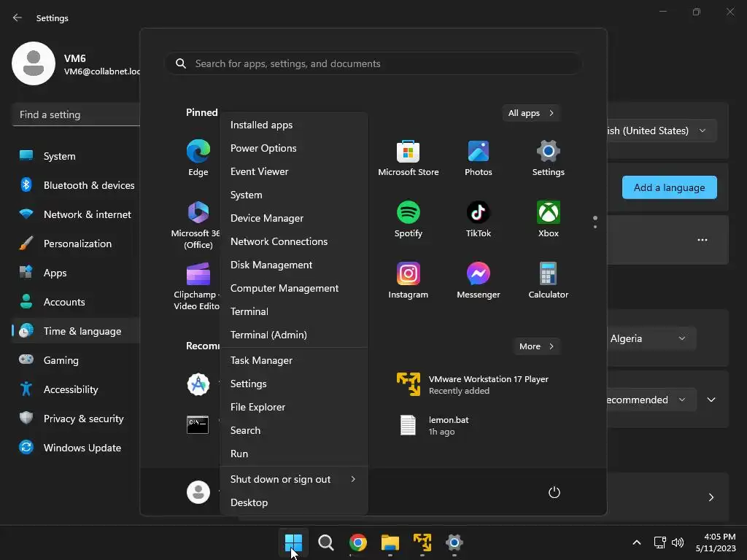747x560 pixels.
Task: Expand the regional format section chevron
Action: [x=711, y=400]
